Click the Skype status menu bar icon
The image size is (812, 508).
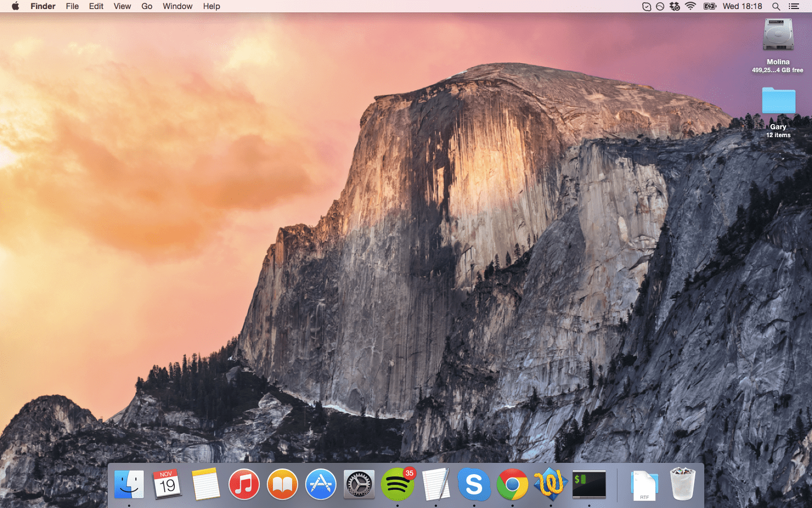pos(647,6)
